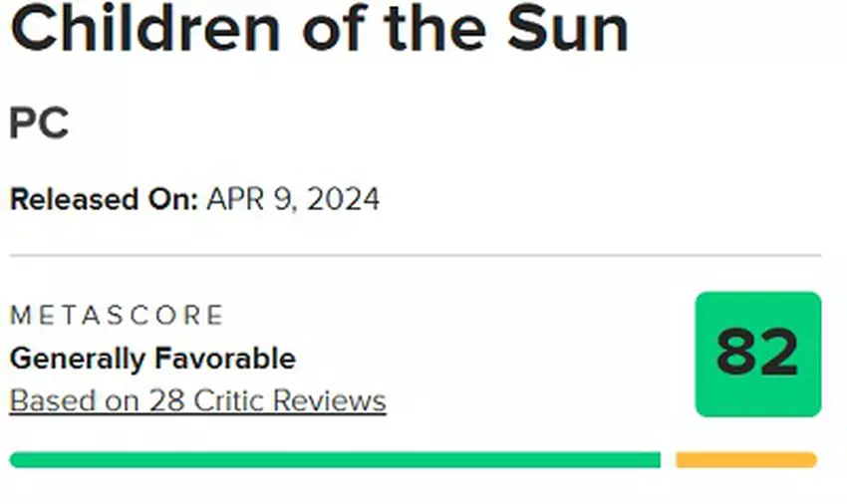Click the "Released On:" label
The width and height of the screenshot is (847, 504).
[104, 199]
